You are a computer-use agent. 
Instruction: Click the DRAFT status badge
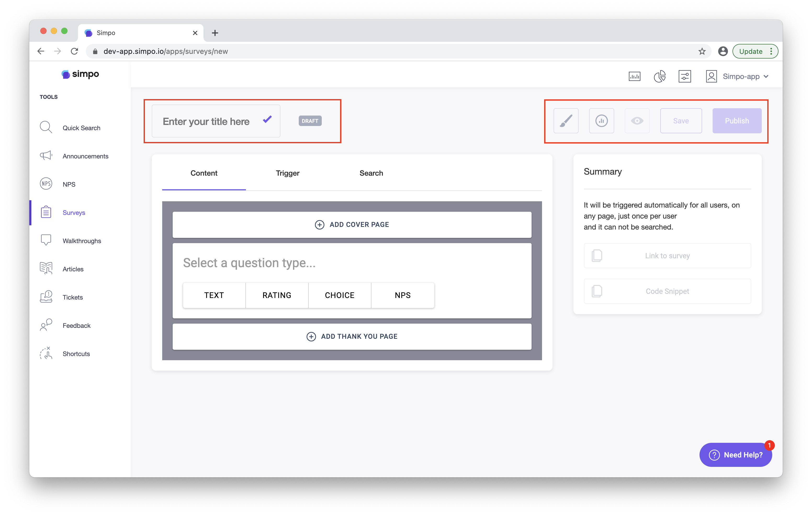(x=310, y=121)
